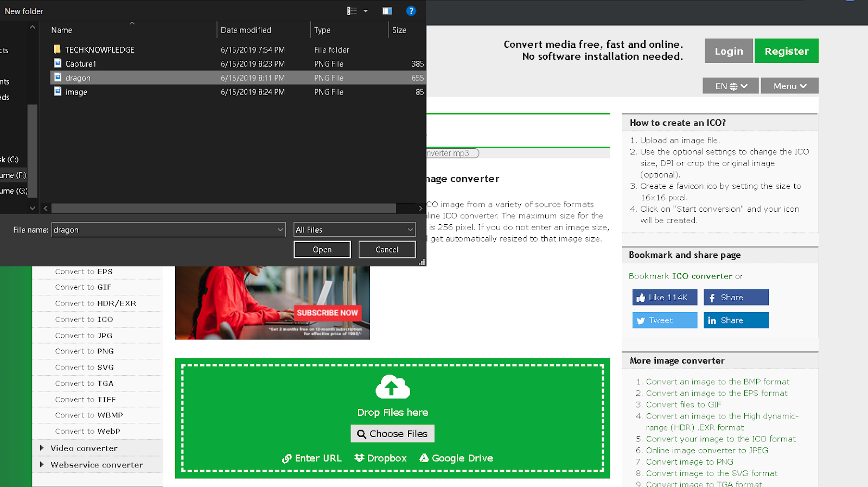The height and width of the screenshot is (487, 868).
Task: Open the site Menu
Action: pos(789,86)
